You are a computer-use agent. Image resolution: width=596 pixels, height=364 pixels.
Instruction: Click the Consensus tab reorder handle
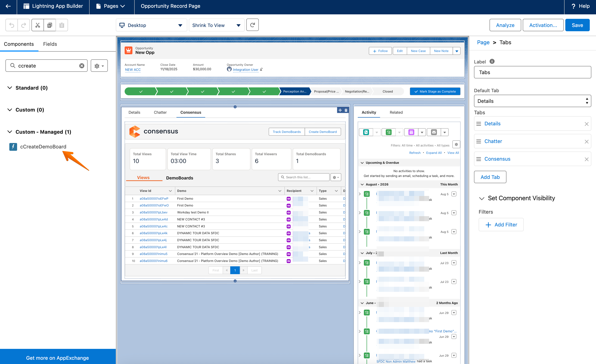478,159
